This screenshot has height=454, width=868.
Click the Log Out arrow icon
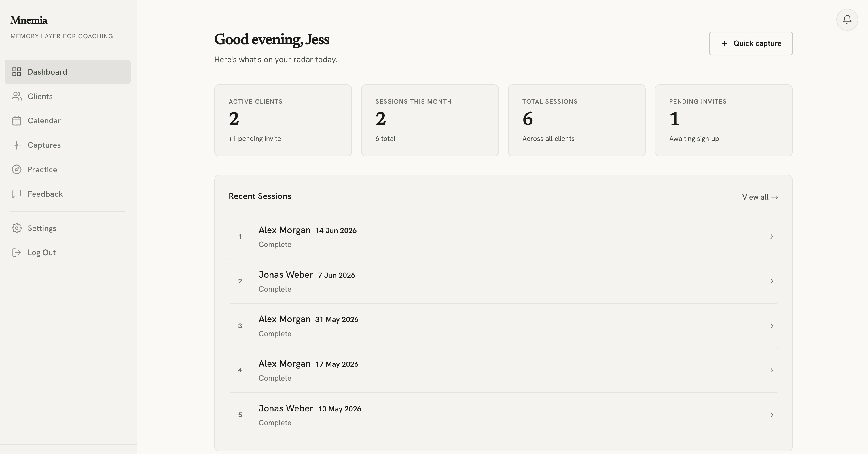16,252
